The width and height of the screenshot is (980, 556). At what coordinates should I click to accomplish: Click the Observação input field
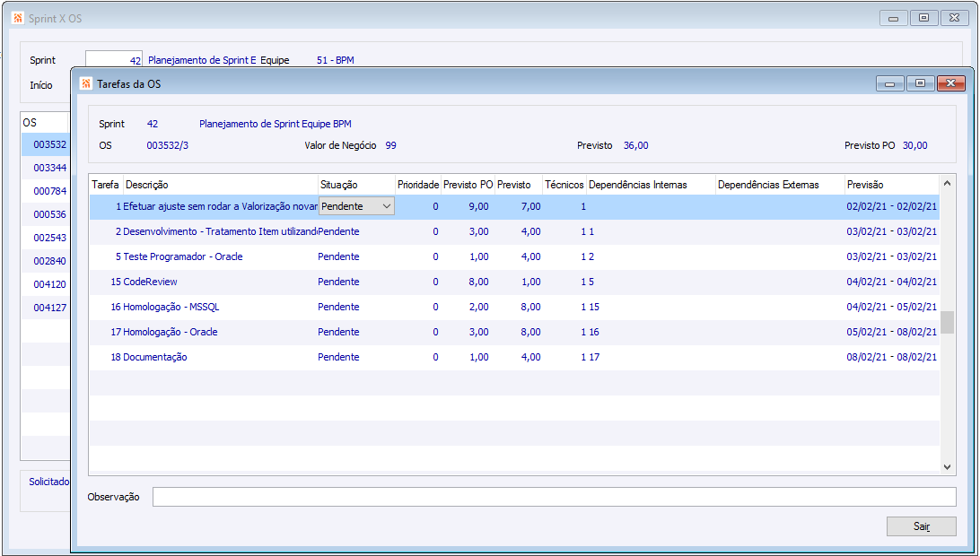pyautogui.click(x=555, y=497)
